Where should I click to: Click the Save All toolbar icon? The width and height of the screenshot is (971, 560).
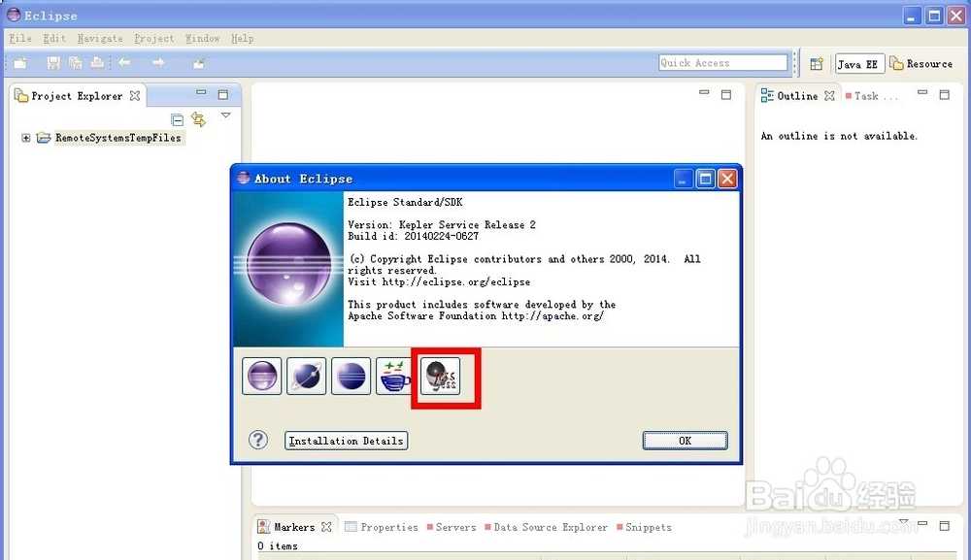click(76, 62)
